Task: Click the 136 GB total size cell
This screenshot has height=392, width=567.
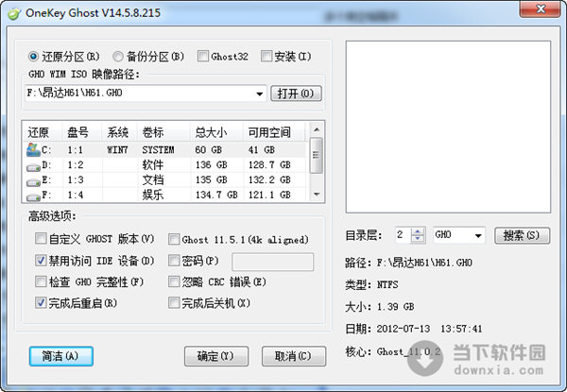Action: [x=211, y=165]
